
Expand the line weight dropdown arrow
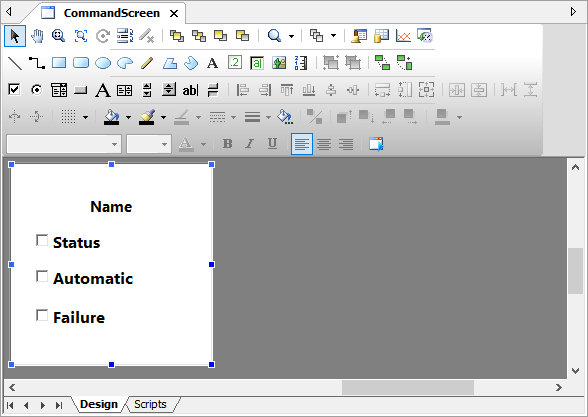pos(268,117)
